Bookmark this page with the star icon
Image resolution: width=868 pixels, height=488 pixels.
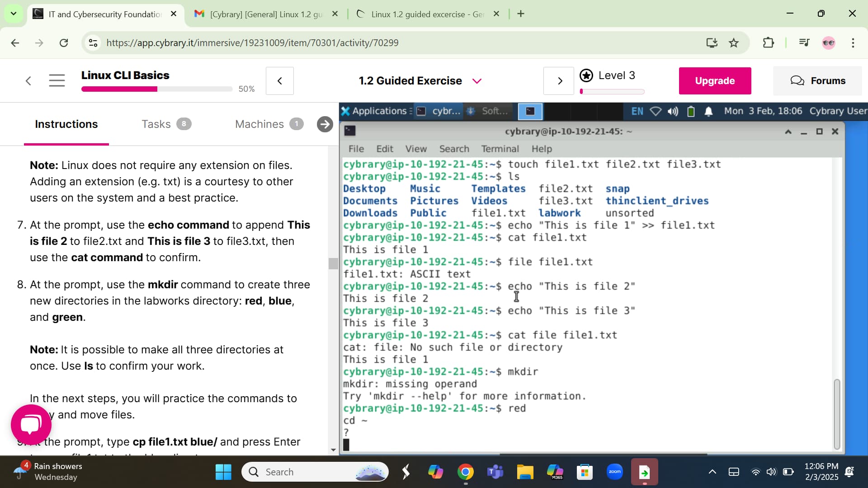point(734,43)
